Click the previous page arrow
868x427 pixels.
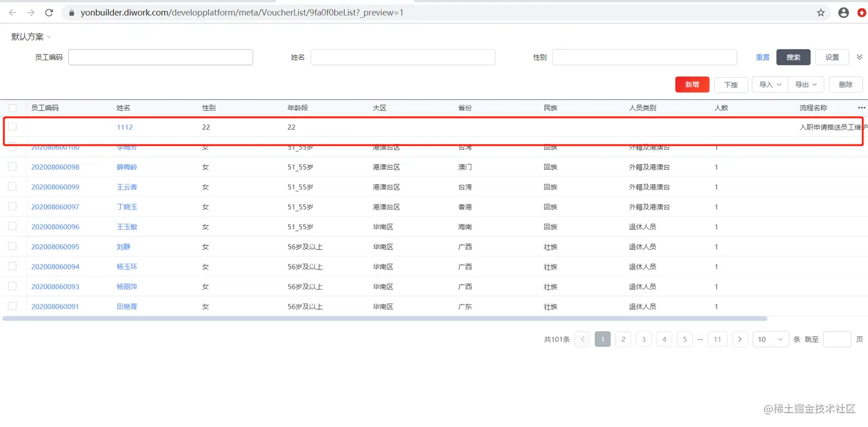pyautogui.click(x=582, y=339)
